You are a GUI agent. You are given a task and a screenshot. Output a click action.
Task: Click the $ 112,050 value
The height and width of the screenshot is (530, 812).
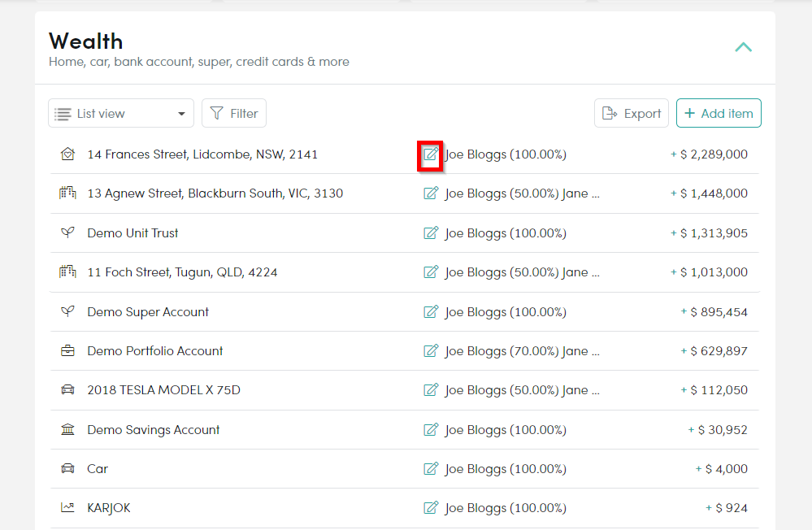(719, 390)
